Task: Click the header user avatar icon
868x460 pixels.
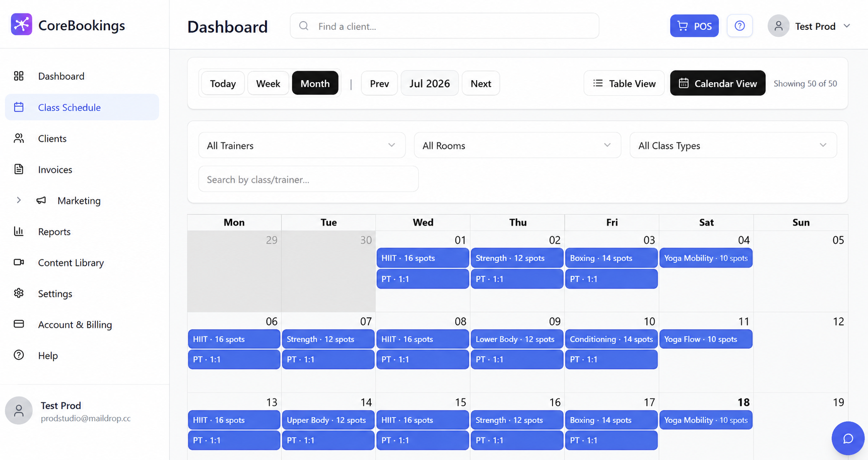Action: (x=778, y=26)
